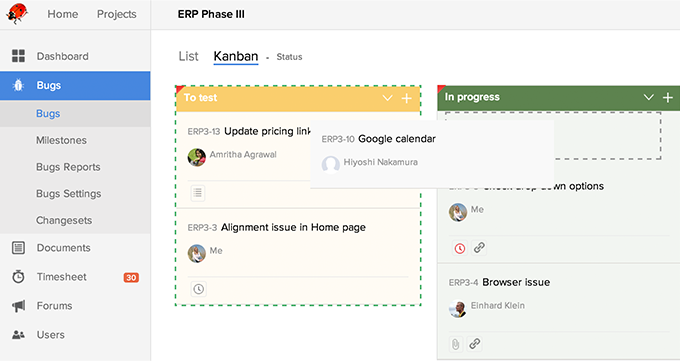Screen dimensions: 680x361
Task: Click the orange 30 Timesheet badge
Action: pos(131,277)
